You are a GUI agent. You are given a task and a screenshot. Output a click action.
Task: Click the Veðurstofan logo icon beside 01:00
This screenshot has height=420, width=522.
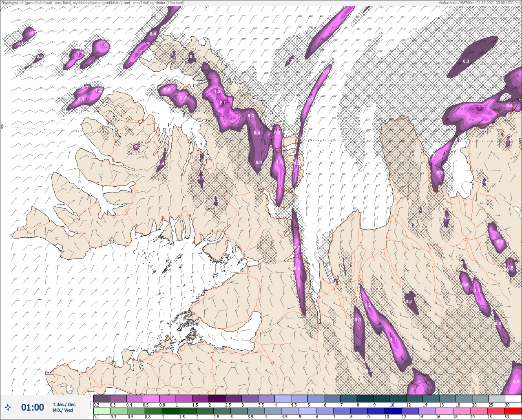[8, 407]
